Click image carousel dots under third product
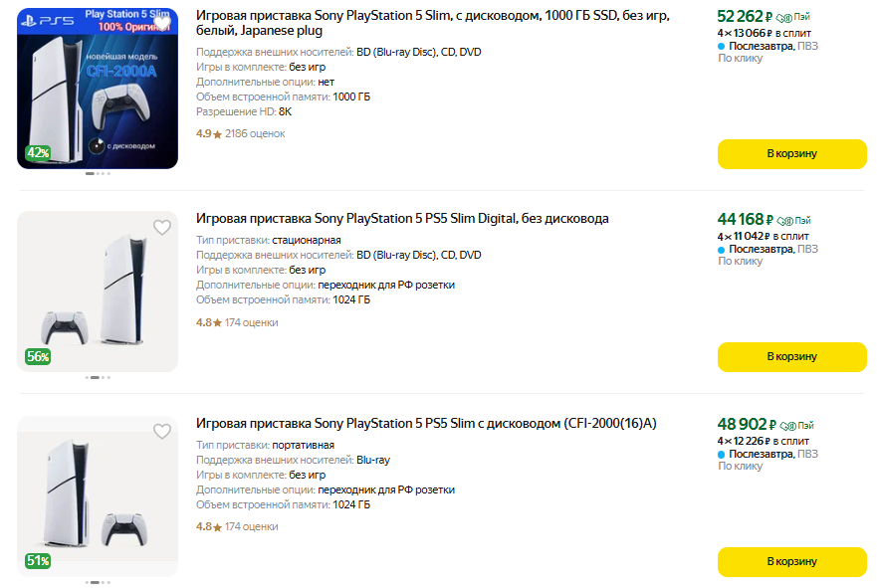 pyautogui.click(x=98, y=582)
